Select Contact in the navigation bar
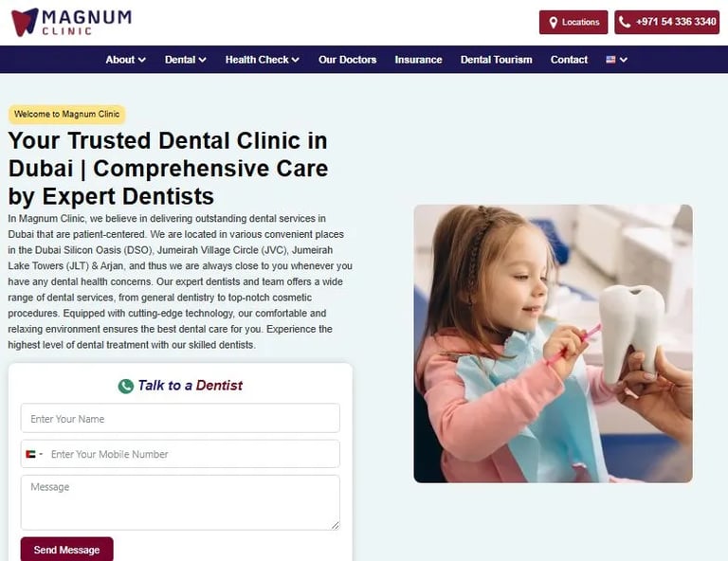This screenshot has height=561, width=728. point(569,60)
